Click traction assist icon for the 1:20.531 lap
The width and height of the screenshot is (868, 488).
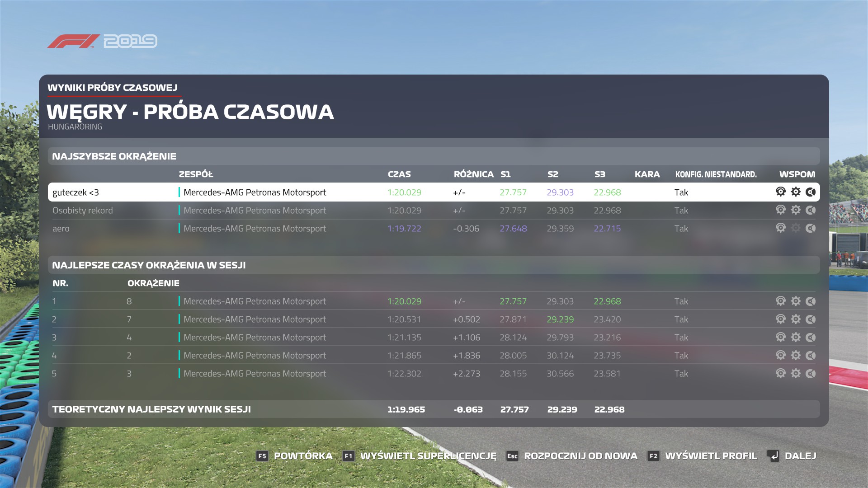tap(780, 319)
